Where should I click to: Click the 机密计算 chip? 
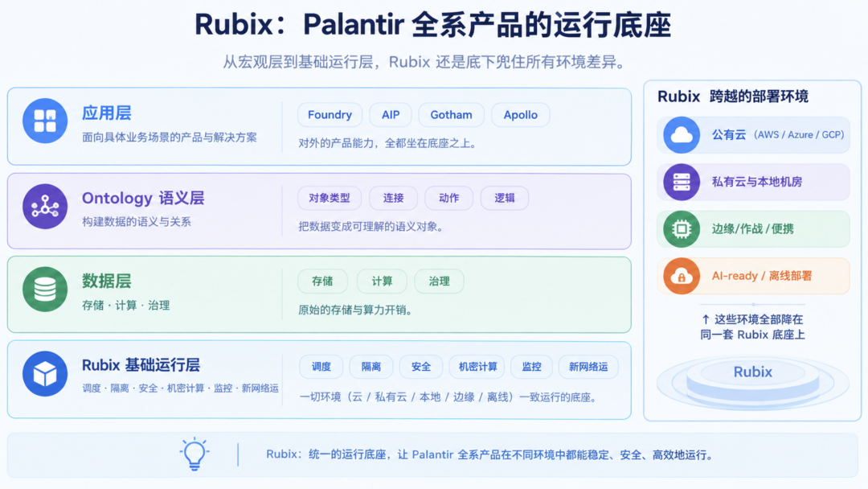pyautogui.click(x=477, y=367)
